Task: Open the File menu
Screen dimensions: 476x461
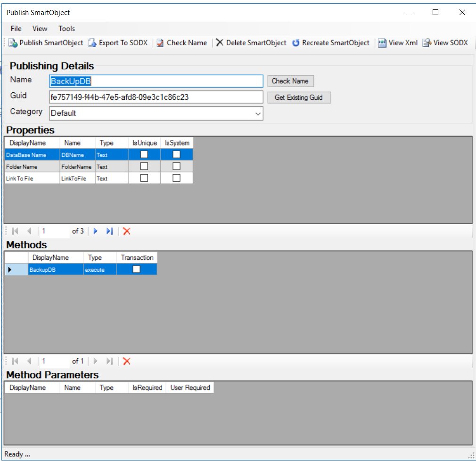Action: [16, 29]
